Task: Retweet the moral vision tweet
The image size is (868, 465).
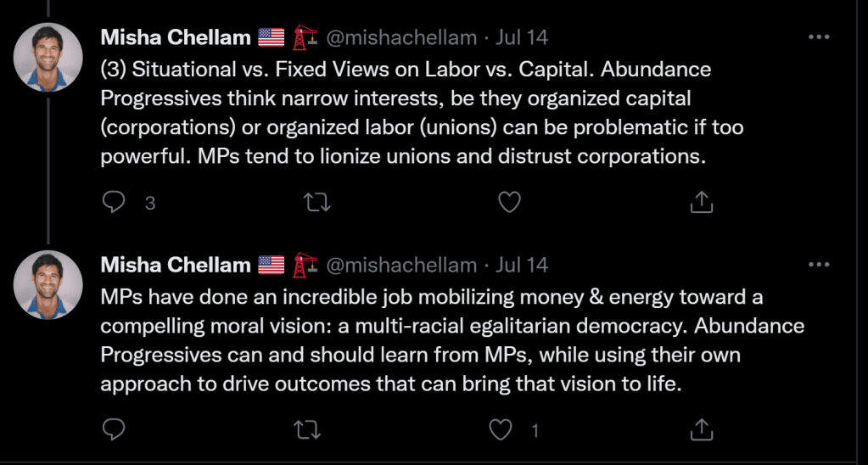Action: 306,429
